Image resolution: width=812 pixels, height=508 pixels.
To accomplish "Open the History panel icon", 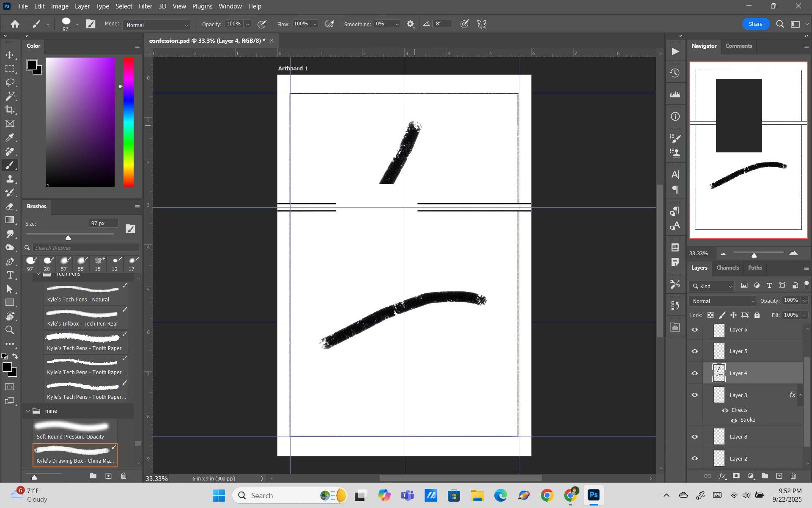I will coord(675,73).
